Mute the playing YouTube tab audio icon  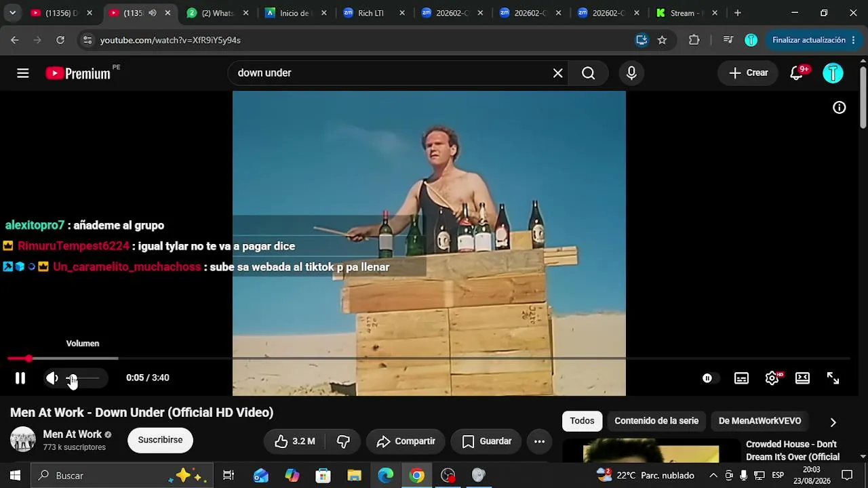point(153,13)
